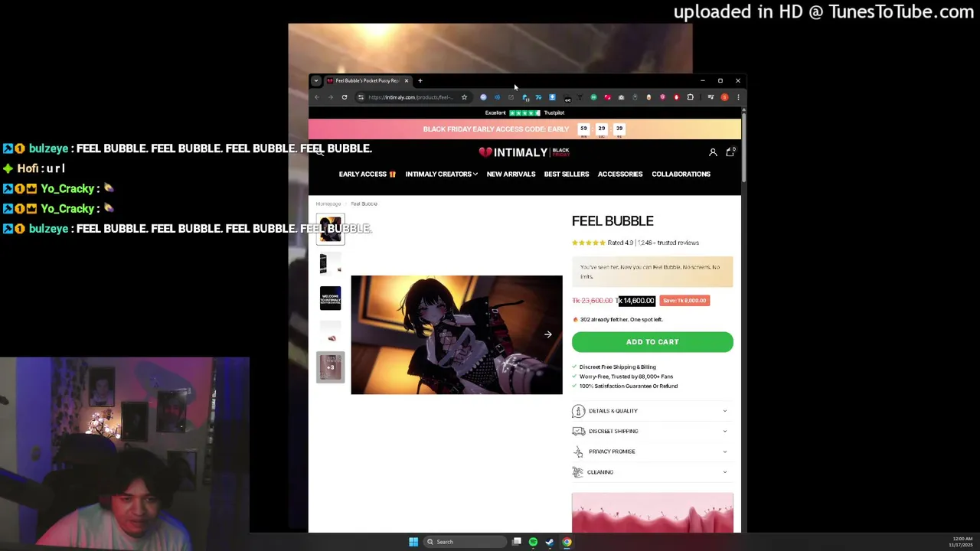Click the browser forward arrow
Image resolution: width=980 pixels, height=551 pixels.
(331, 97)
